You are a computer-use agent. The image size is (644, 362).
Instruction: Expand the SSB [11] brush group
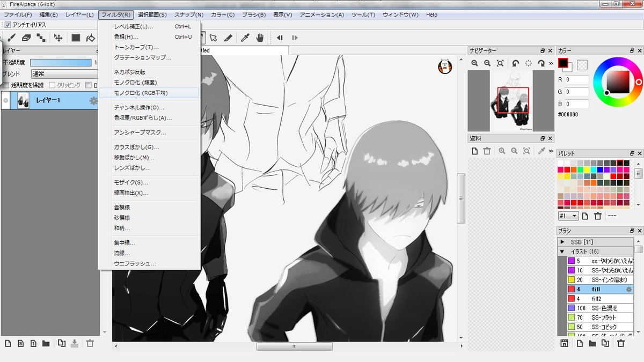(562, 242)
